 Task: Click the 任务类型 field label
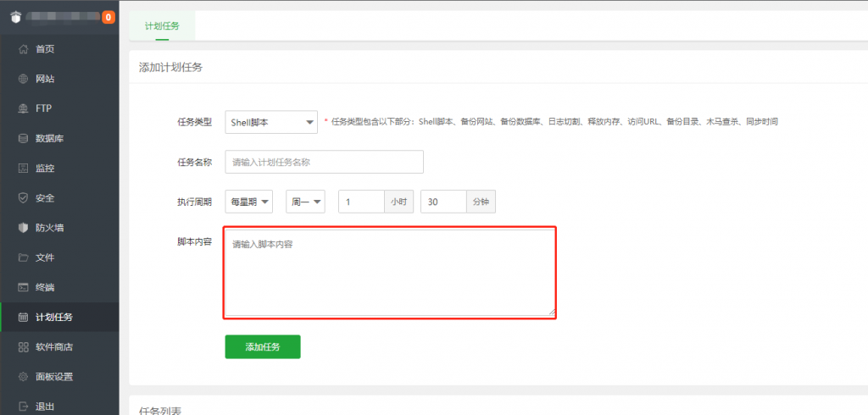194,122
